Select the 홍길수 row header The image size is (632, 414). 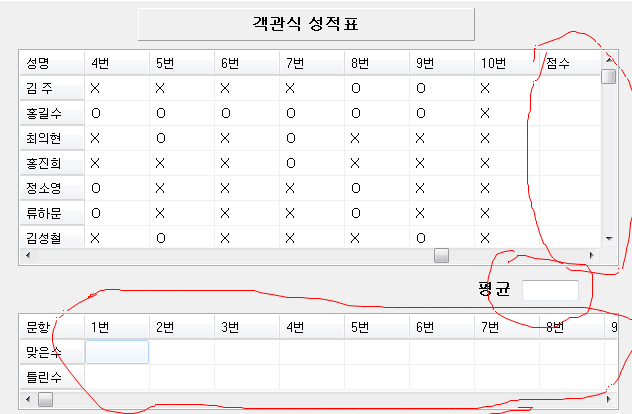(50, 113)
